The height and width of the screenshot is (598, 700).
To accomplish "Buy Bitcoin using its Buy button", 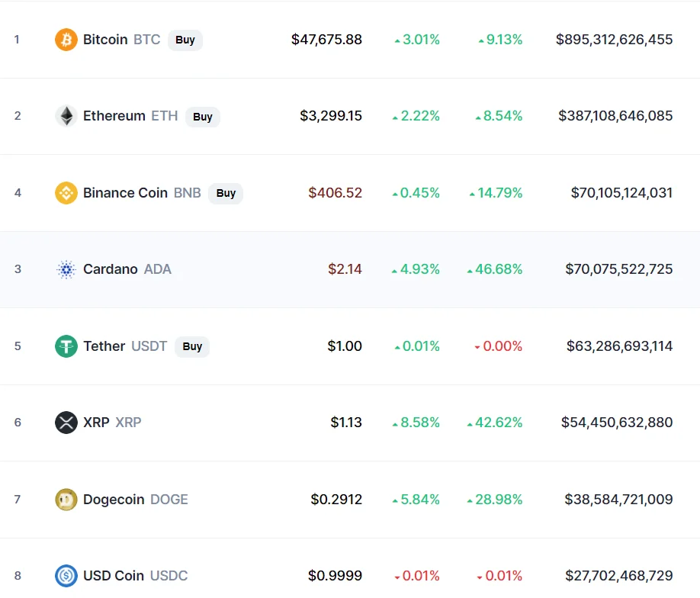I will 185,40.
